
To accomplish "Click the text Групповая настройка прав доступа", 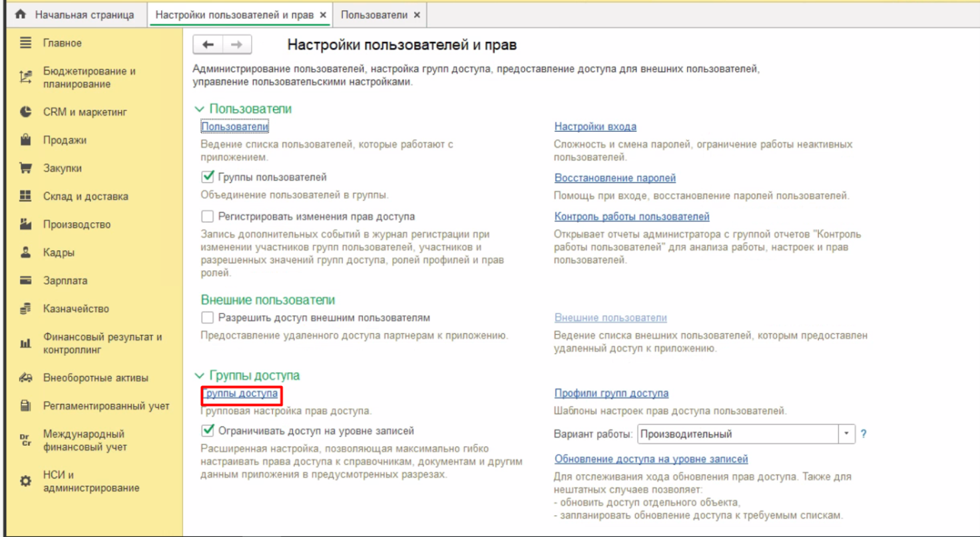I will point(286,411).
